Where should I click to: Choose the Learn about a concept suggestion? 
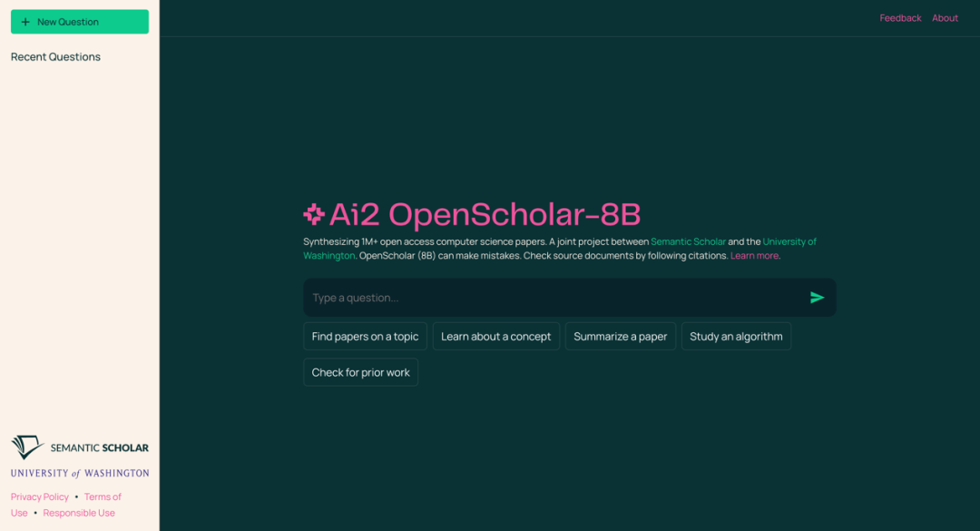[495, 336]
